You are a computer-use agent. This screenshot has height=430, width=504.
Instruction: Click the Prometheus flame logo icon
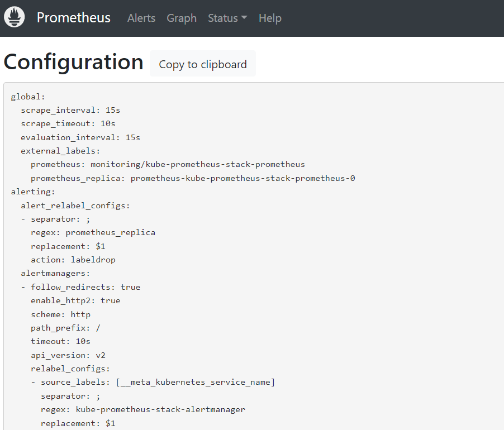pos(14,17)
